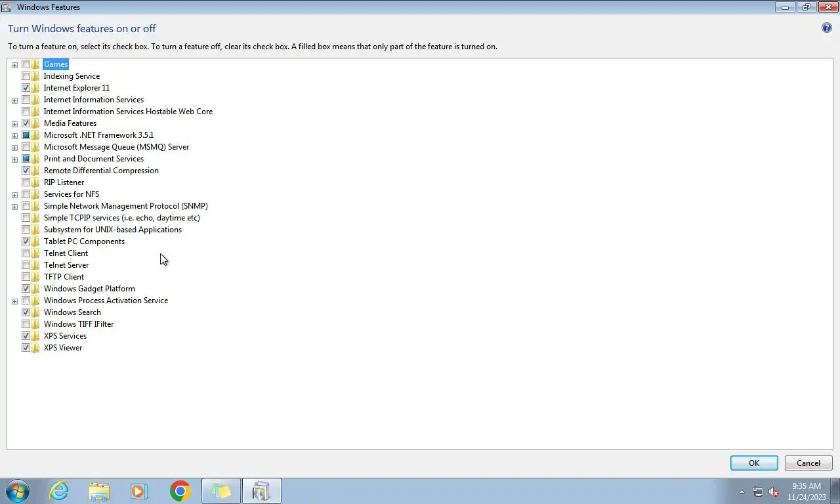Open the taskbar clock showing 9:35 AM
Screen dimensions: 840x504
click(x=807, y=492)
